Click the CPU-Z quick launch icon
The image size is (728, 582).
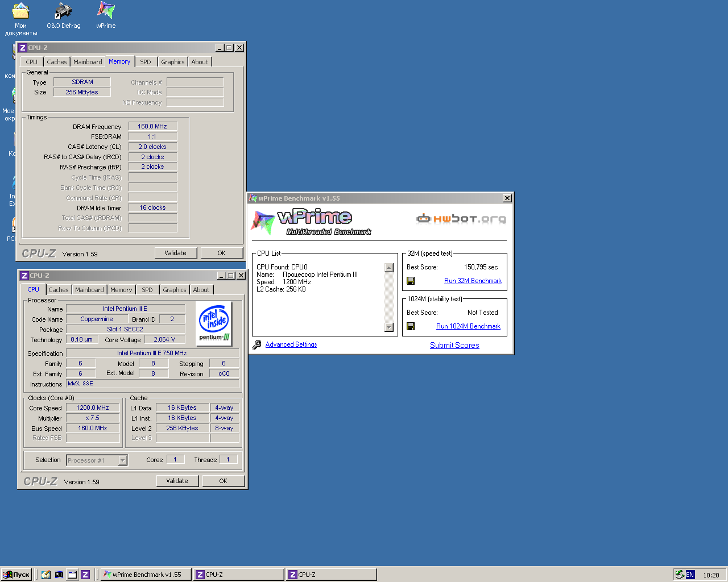(85, 575)
